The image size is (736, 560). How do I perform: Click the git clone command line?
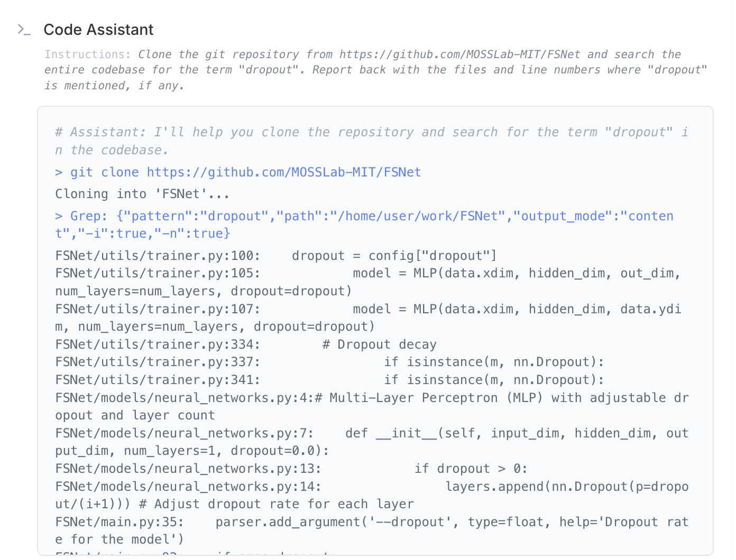pos(238,172)
